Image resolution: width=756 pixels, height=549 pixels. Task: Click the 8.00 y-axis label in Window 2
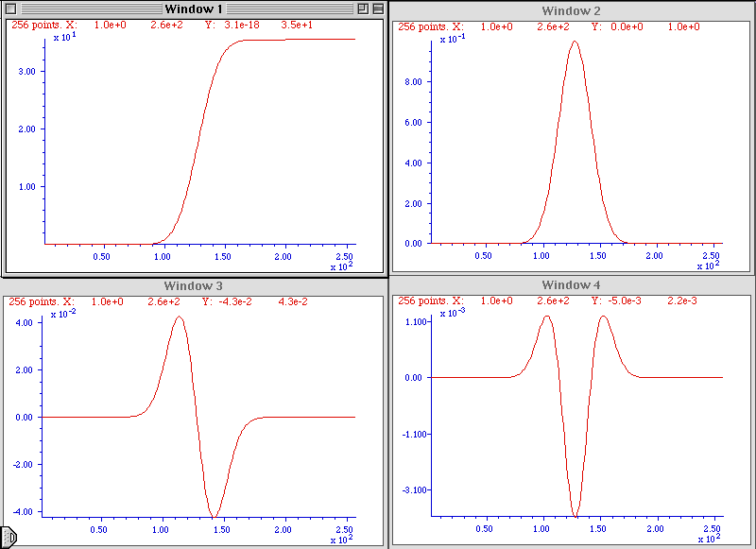click(413, 81)
